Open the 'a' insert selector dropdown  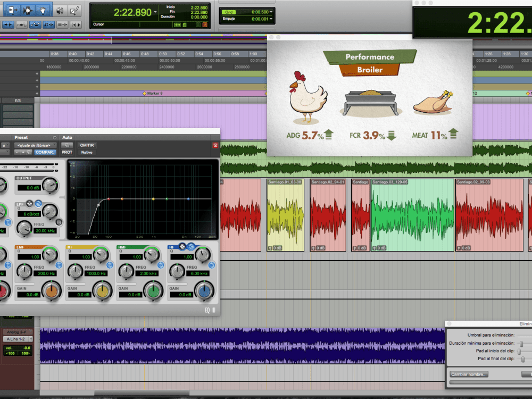(x=4, y=145)
